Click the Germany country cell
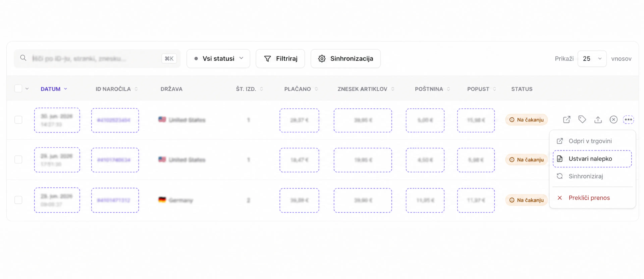This screenshot has height=279, width=644. (176, 200)
